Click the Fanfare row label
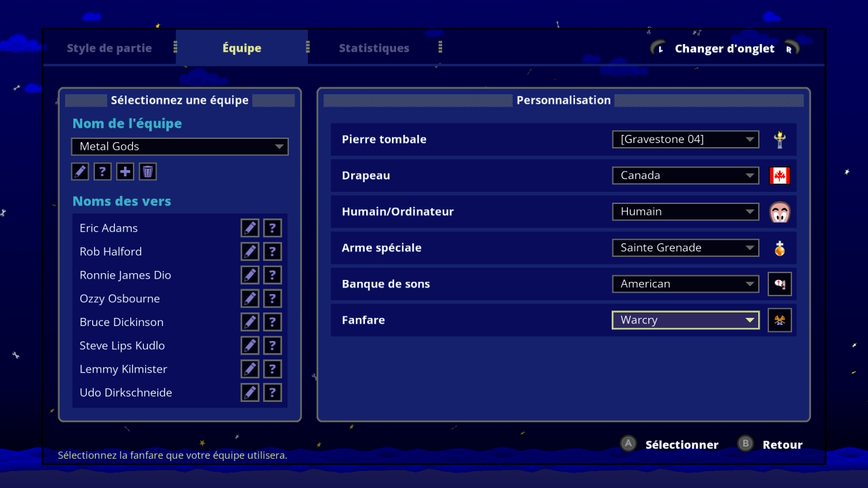Screen dimensions: 868x488 pos(363,320)
